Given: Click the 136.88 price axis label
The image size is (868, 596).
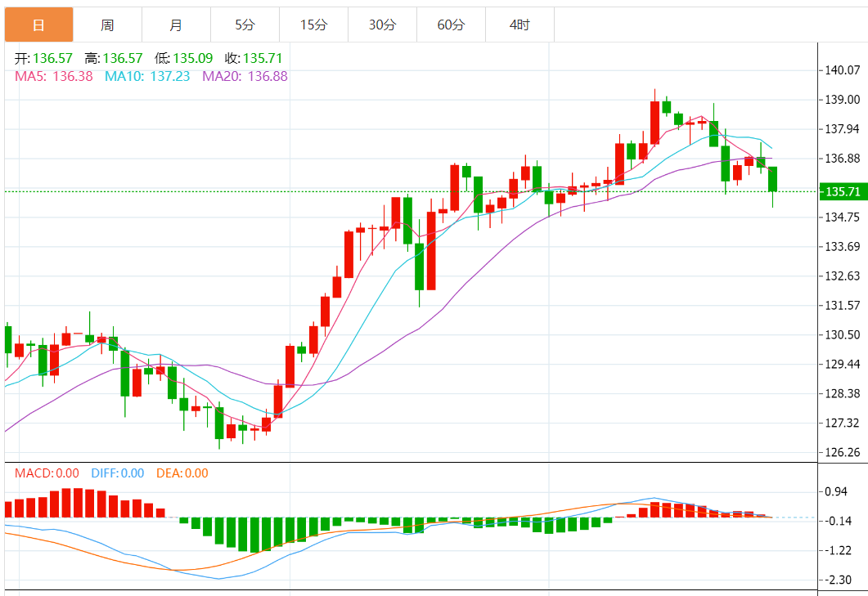Looking at the screenshot, I should tap(843, 159).
